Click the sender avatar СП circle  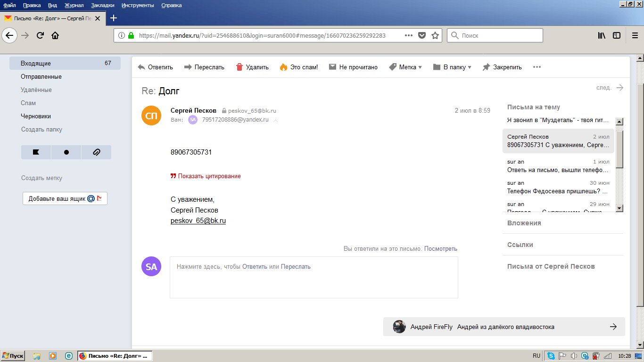tap(151, 115)
